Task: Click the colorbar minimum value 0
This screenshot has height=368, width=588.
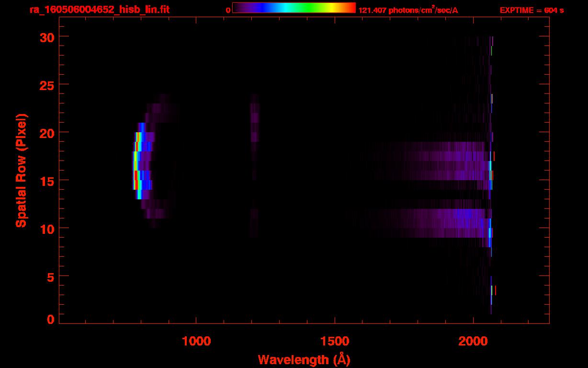Action: pyautogui.click(x=228, y=10)
